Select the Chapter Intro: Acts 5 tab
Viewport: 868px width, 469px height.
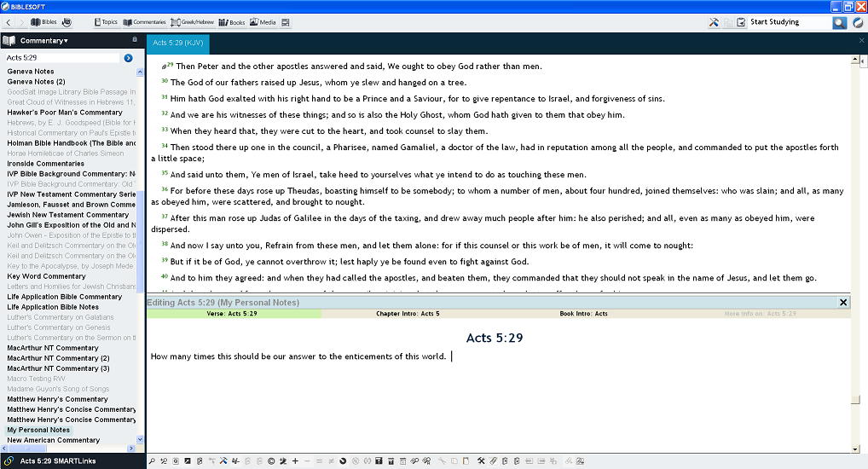click(408, 314)
